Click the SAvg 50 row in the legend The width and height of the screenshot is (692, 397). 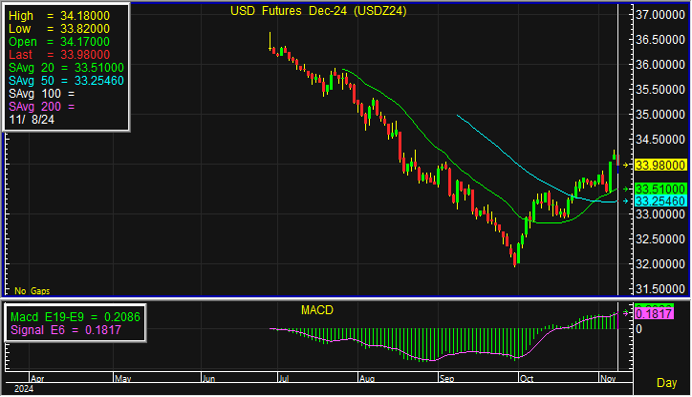pyautogui.click(x=66, y=81)
